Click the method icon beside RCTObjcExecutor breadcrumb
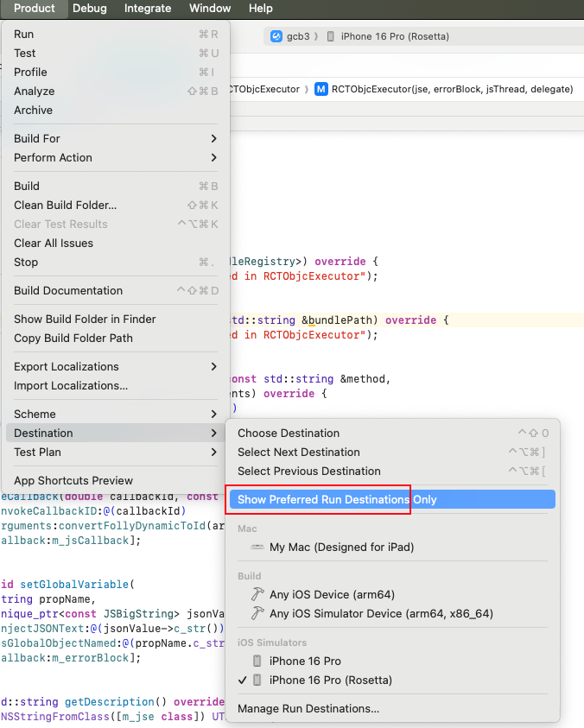This screenshot has height=728, width=584. point(321,89)
